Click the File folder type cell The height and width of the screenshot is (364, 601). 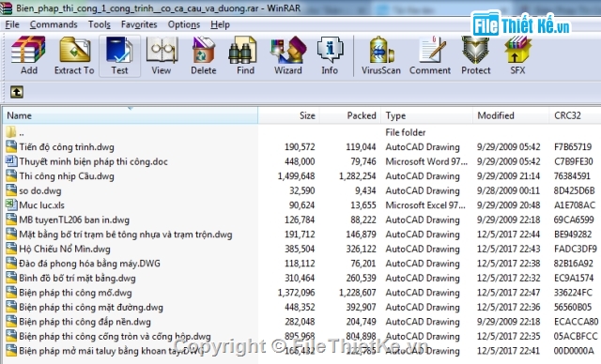[405, 132]
